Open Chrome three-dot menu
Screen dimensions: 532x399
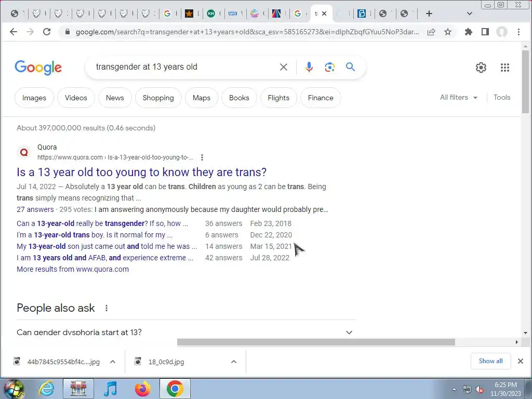(x=518, y=32)
